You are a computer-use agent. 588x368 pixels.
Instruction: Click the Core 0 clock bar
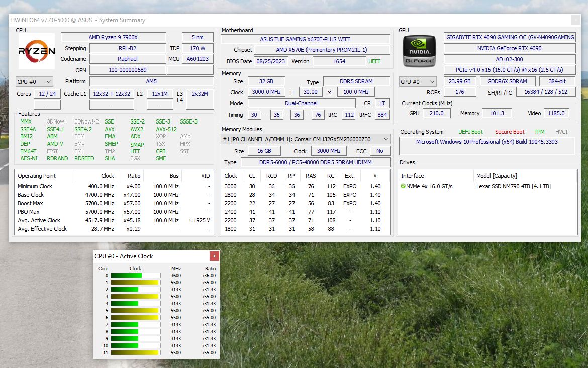click(135, 275)
